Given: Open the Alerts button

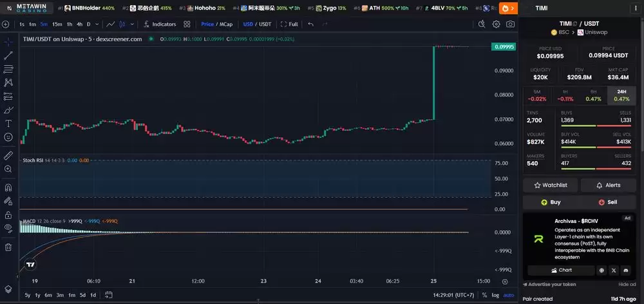Looking at the screenshot, I should [x=609, y=185].
